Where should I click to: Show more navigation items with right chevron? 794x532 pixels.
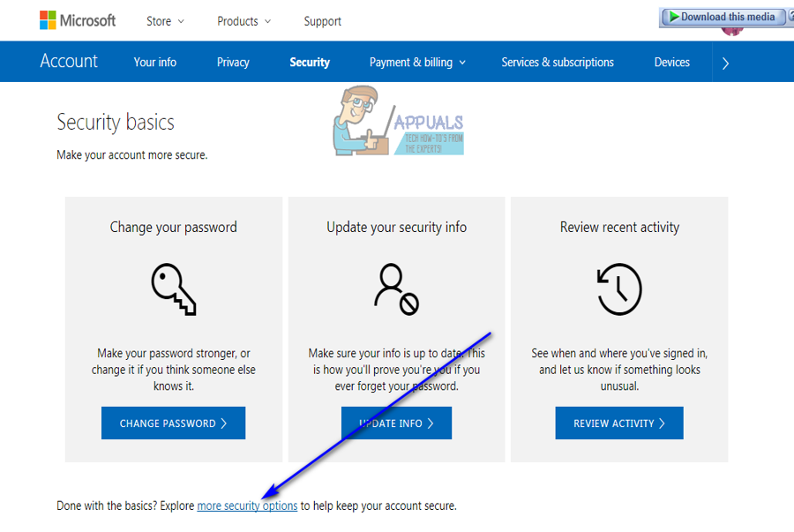(725, 63)
